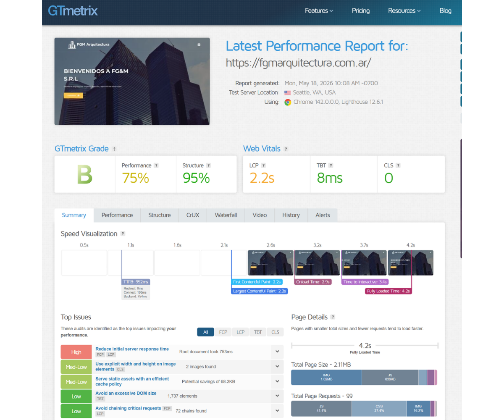Switch to the Video tab
Viewport: 504px width, 420px height.
point(260,215)
